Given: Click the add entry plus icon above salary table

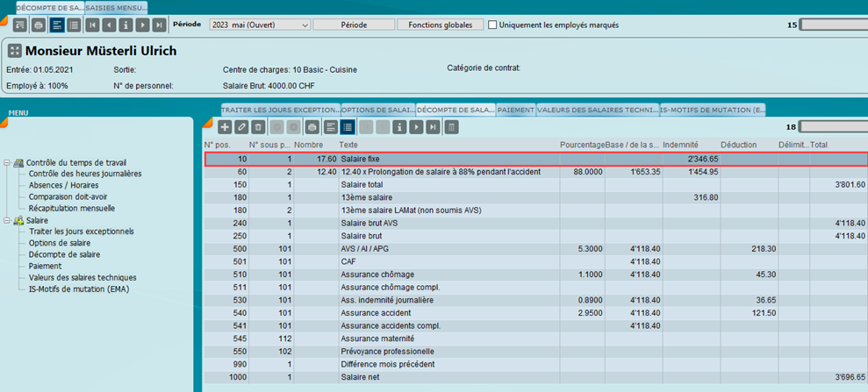Looking at the screenshot, I should pyautogui.click(x=226, y=127).
